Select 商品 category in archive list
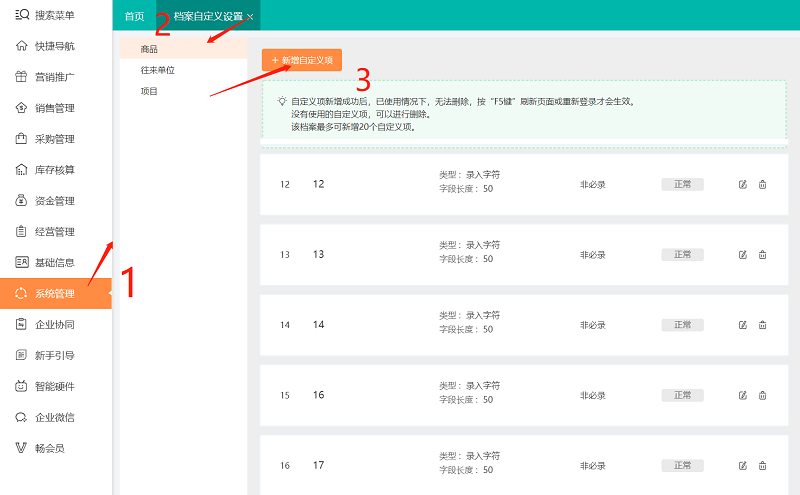800x495 pixels. (x=149, y=49)
